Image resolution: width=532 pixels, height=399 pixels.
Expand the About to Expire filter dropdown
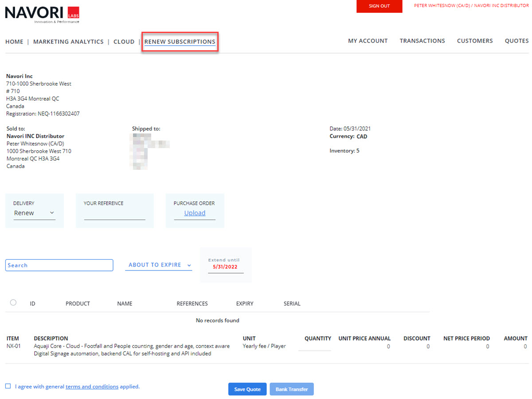click(x=159, y=265)
